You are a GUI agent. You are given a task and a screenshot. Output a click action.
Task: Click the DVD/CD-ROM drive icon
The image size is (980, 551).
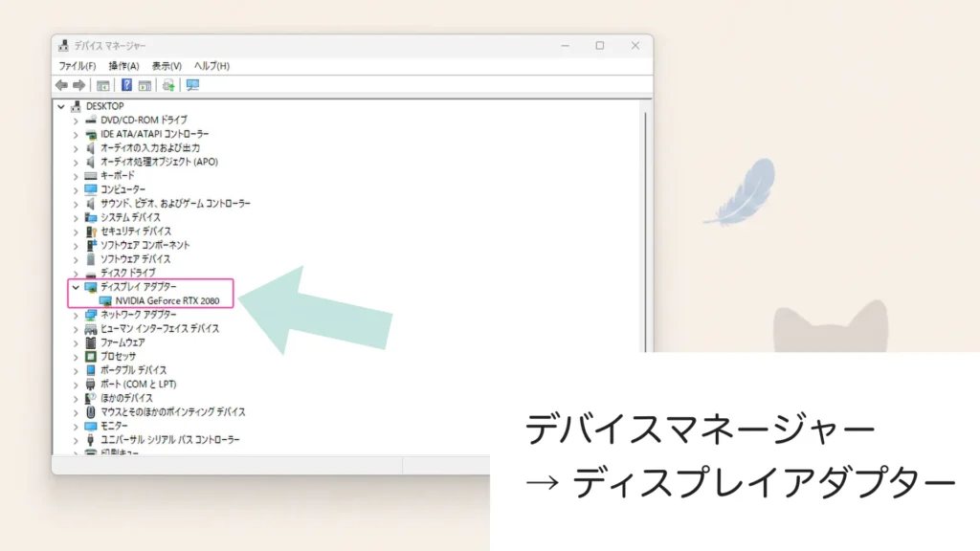tap(91, 120)
